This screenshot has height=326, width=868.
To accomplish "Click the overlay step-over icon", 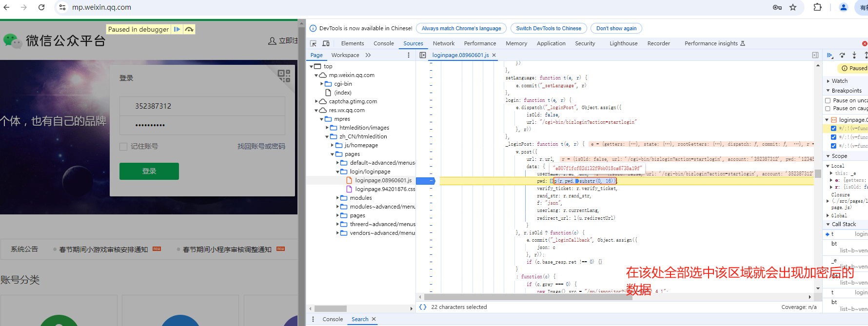I will tap(189, 29).
